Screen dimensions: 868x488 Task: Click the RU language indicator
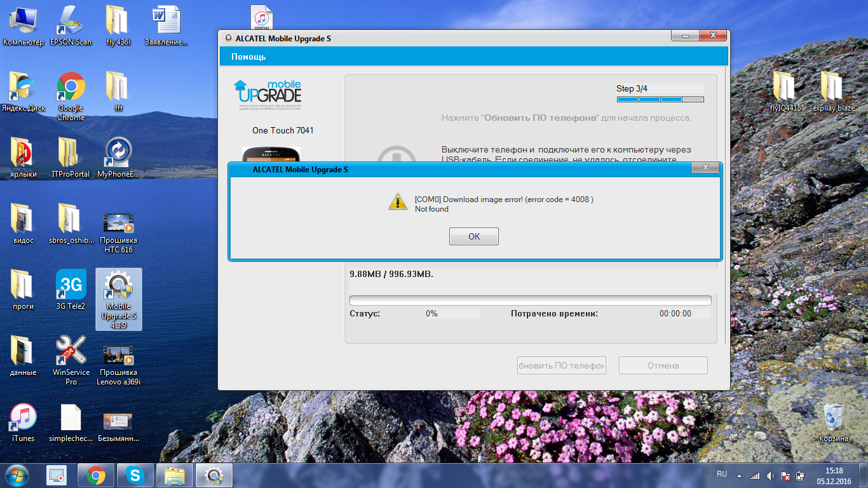pos(722,475)
